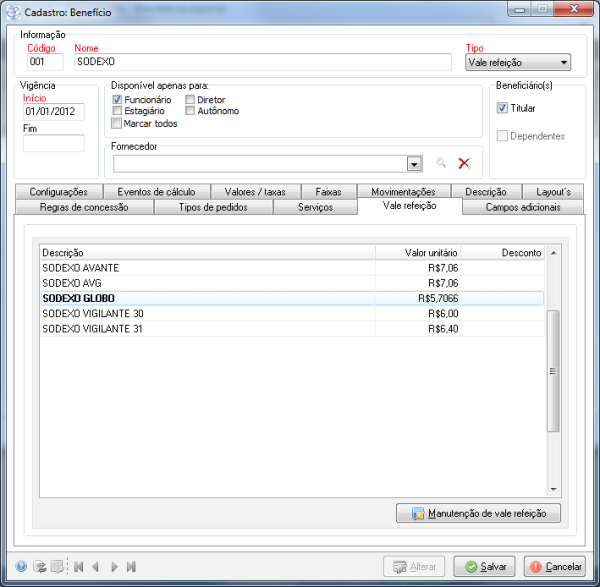This screenshot has height=587, width=600.
Task: Select the SODEXO VIGILANTE 30 row
Action: click(93, 313)
